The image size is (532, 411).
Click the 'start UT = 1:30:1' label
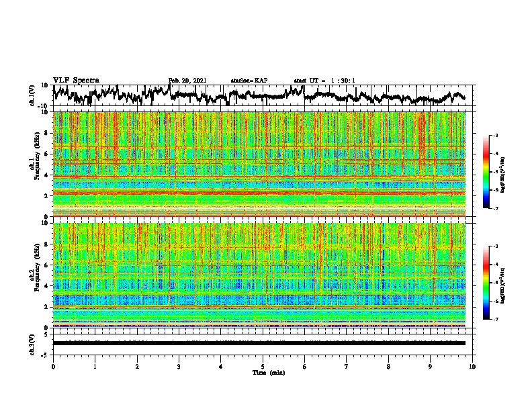[324, 81]
